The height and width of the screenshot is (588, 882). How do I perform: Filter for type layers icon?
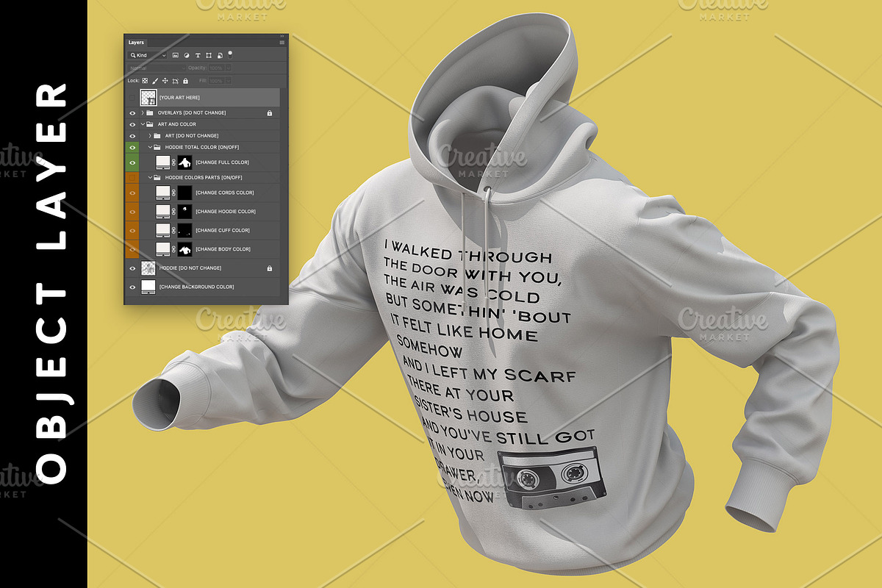pos(198,55)
